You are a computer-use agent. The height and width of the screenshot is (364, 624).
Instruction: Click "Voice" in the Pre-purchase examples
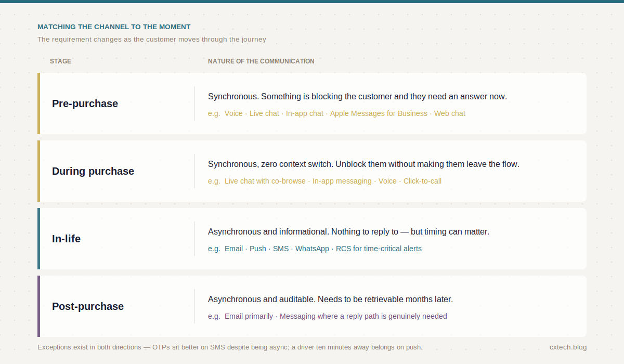(x=233, y=113)
